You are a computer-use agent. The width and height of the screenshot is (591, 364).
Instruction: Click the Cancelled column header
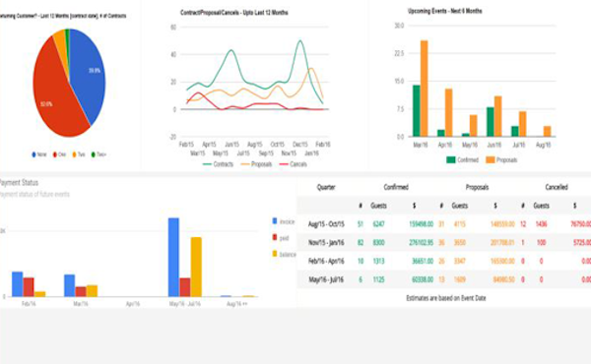point(557,187)
